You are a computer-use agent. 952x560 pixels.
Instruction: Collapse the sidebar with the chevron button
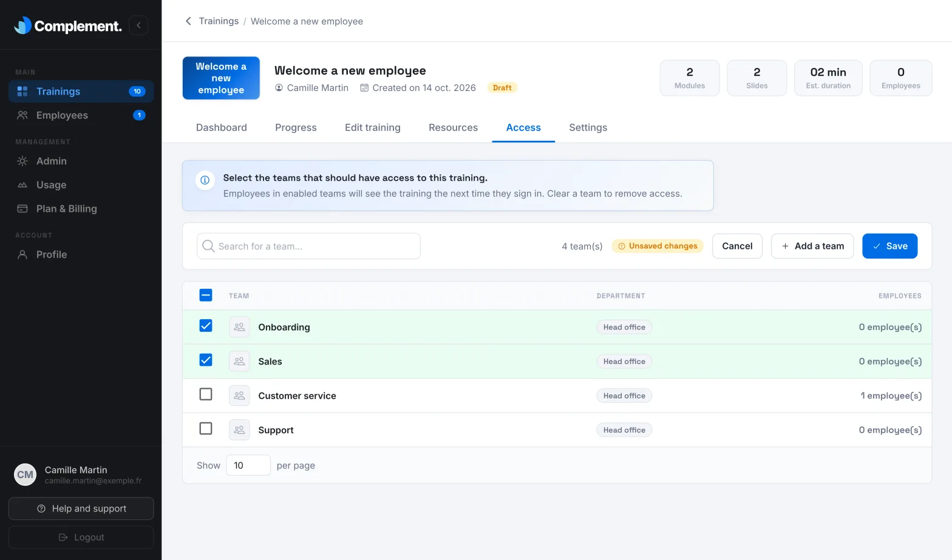(138, 25)
